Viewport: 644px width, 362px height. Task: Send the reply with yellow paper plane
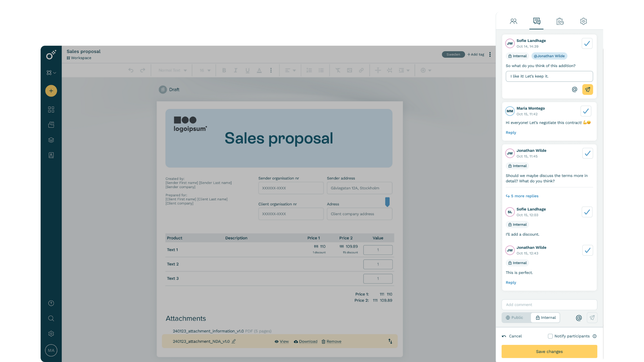(x=587, y=89)
